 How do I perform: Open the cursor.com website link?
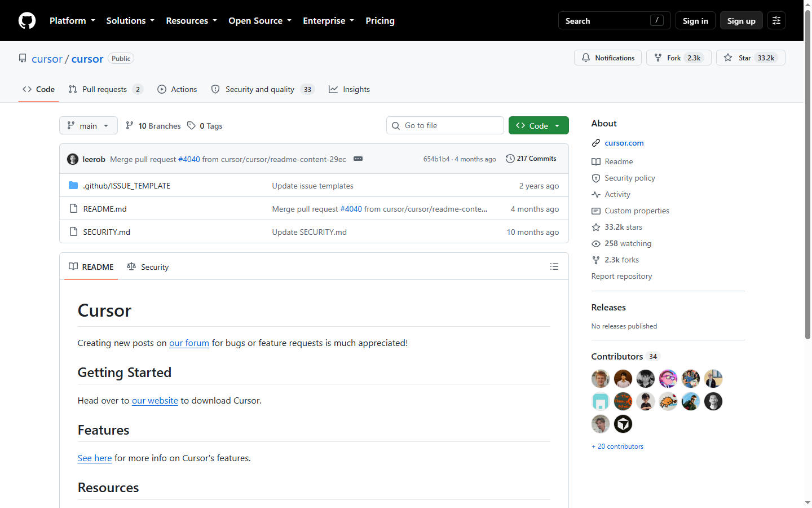(624, 143)
